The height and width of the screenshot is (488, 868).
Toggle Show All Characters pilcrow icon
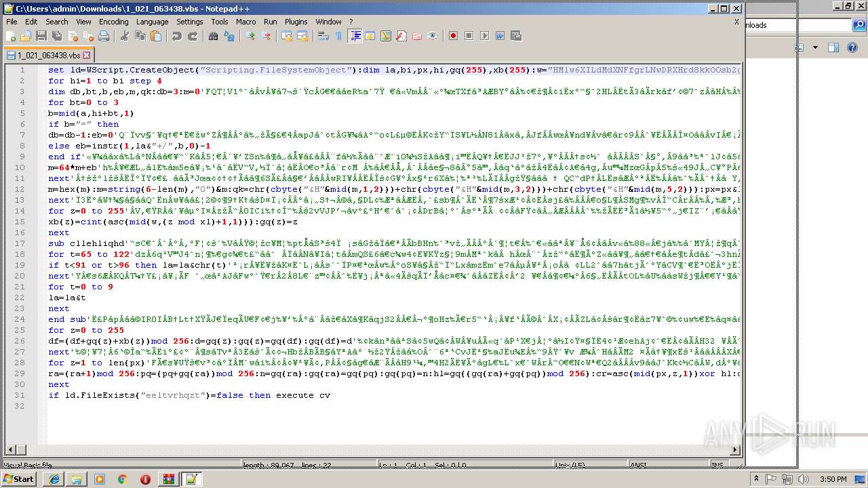point(339,36)
